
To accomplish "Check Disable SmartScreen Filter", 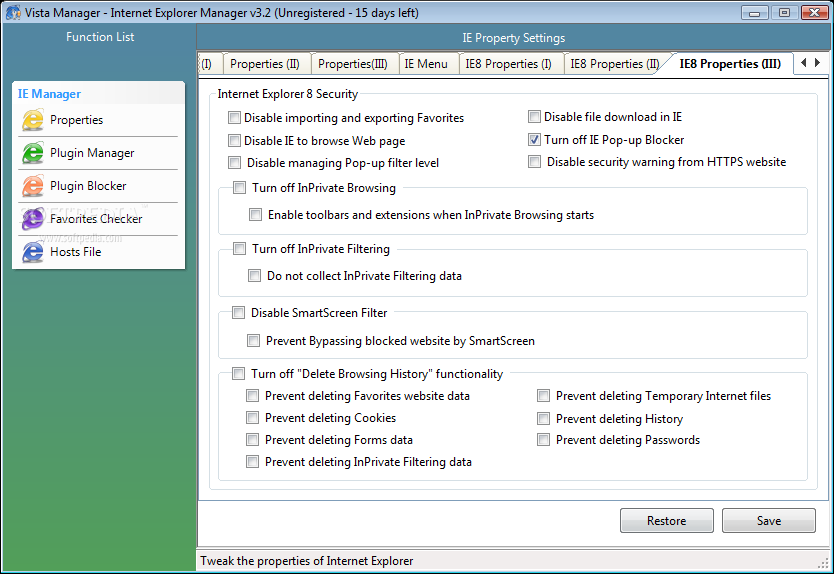I will [x=238, y=312].
